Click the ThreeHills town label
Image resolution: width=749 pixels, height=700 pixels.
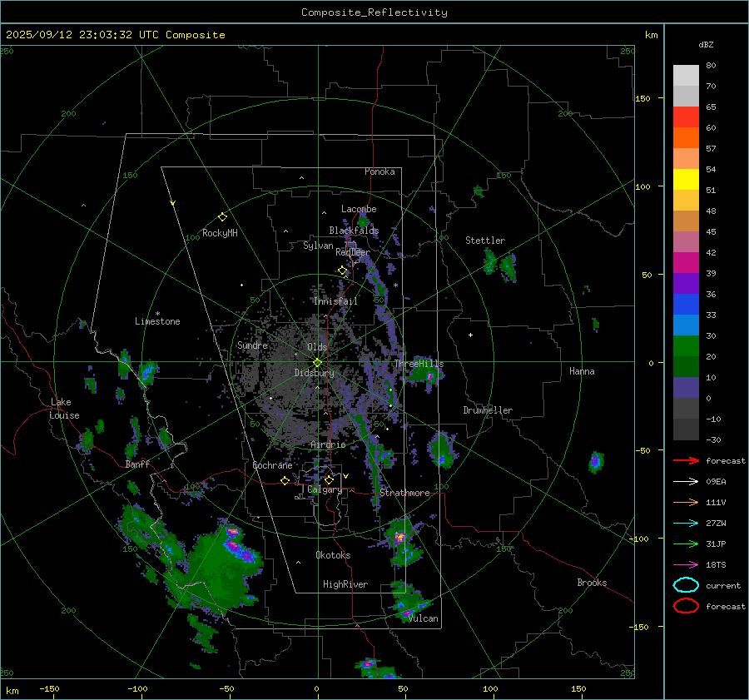coord(419,364)
